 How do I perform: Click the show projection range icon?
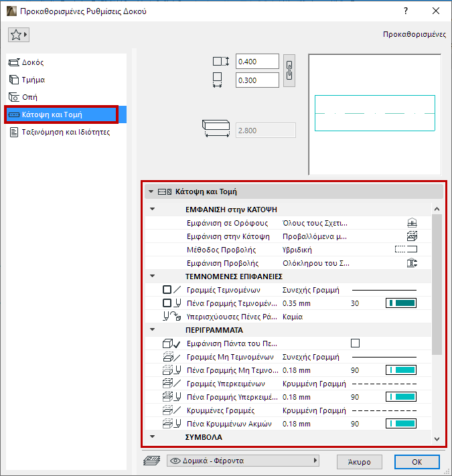[412, 263]
